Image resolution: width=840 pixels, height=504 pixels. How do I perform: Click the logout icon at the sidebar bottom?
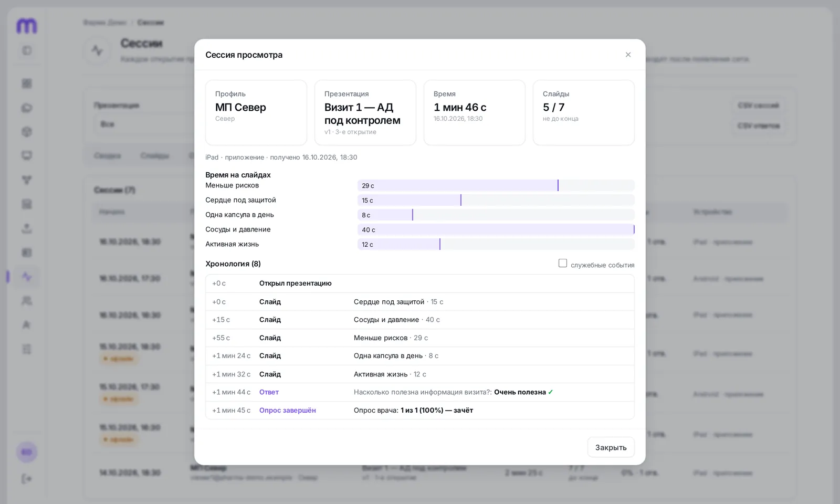[27, 479]
